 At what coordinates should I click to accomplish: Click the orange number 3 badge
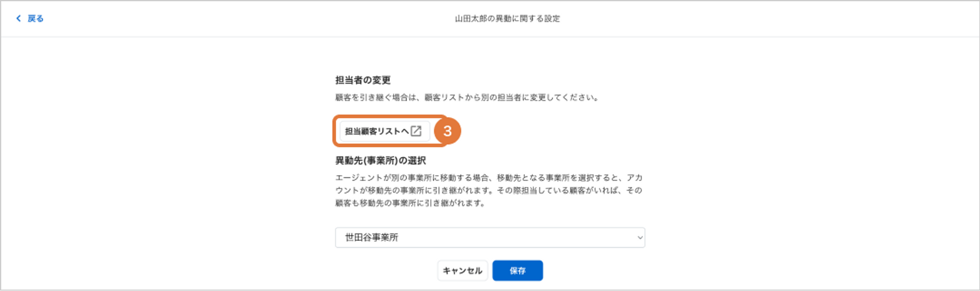pyautogui.click(x=447, y=131)
